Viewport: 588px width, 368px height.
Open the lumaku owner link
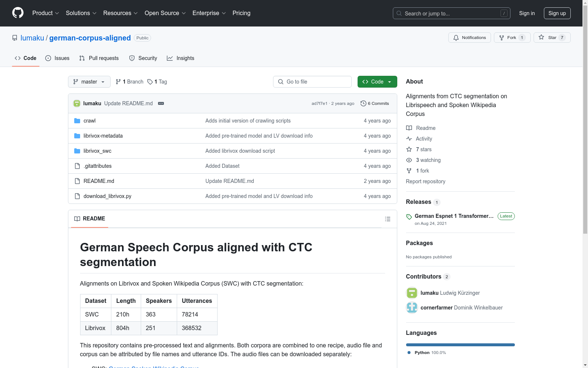[32, 38]
